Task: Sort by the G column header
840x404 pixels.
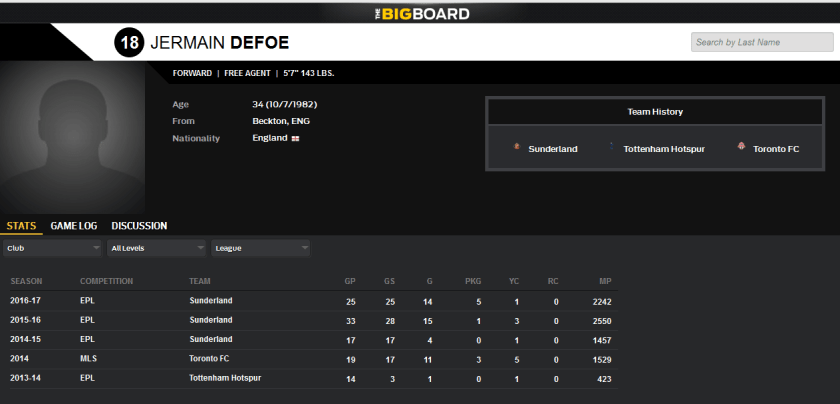Action: pyautogui.click(x=430, y=281)
